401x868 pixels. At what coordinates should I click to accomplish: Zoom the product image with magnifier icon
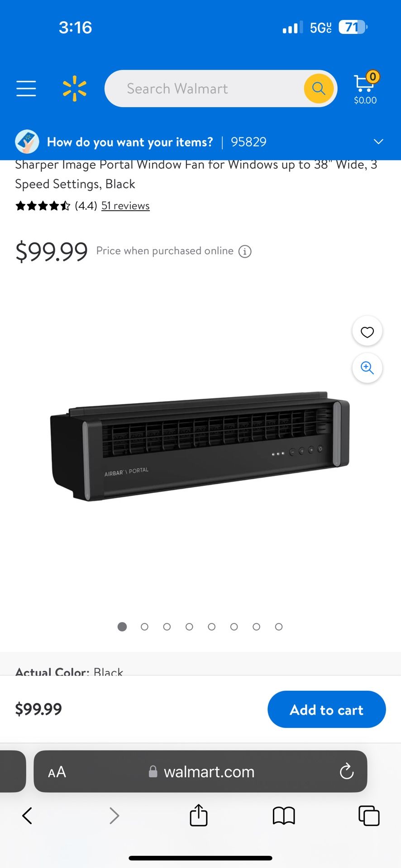point(367,368)
